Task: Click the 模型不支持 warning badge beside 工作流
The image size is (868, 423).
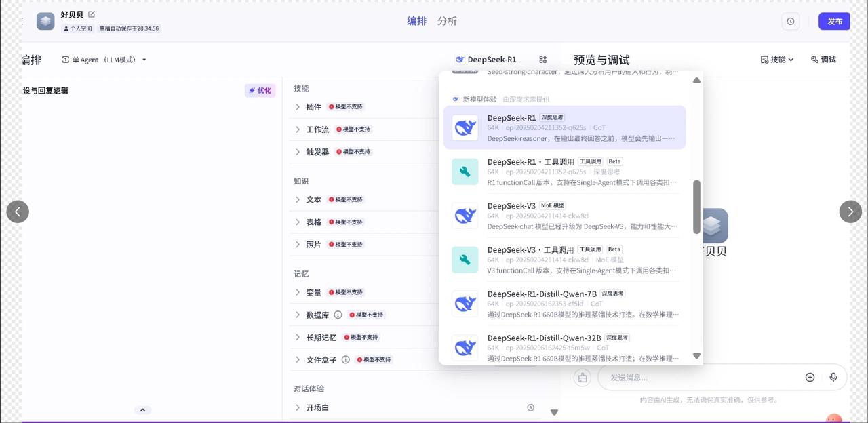Action: [x=353, y=129]
